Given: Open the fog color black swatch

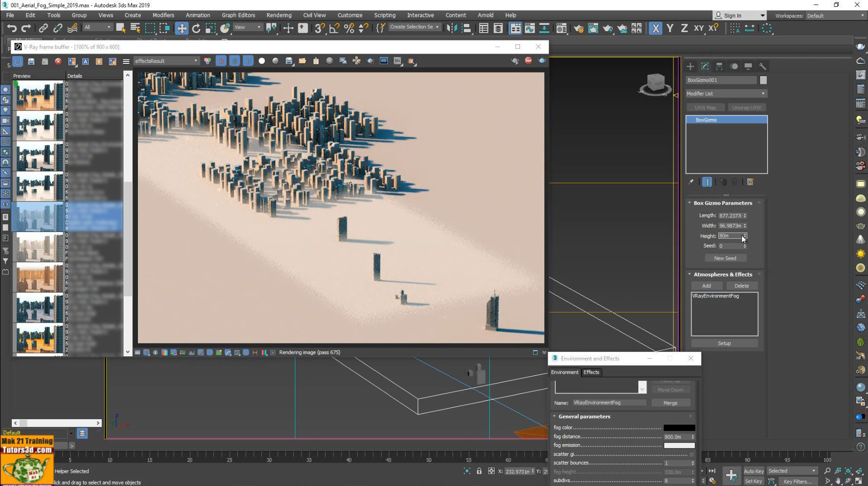Looking at the screenshot, I should tap(679, 428).
